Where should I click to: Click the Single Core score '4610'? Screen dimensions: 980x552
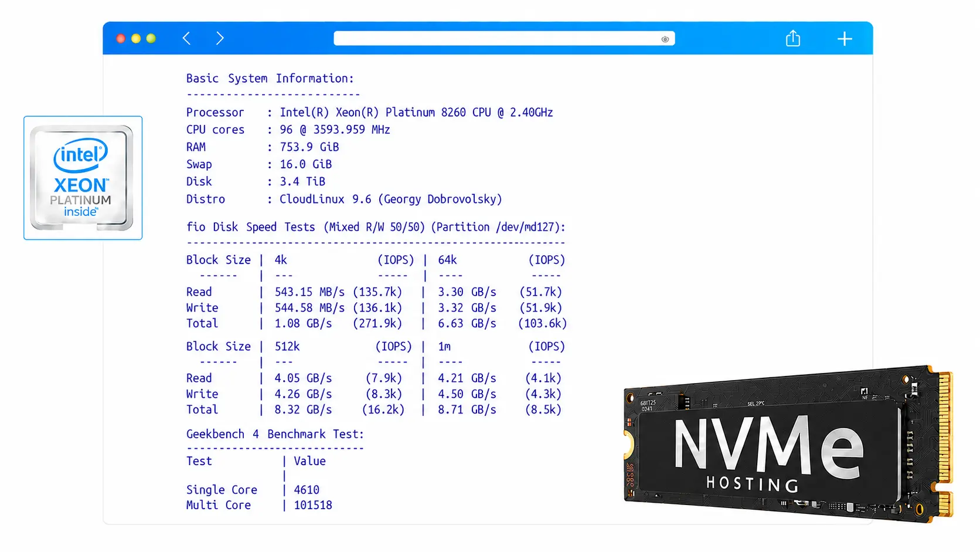tap(307, 490)
